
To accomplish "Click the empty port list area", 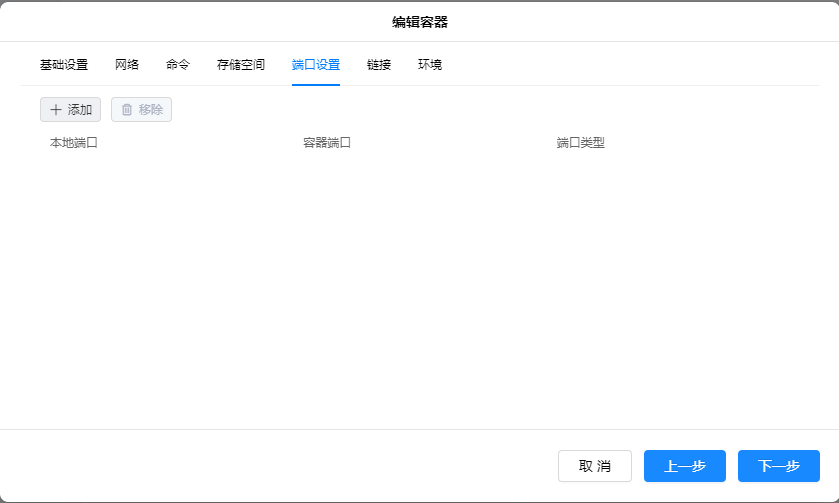I will point(420,290).
